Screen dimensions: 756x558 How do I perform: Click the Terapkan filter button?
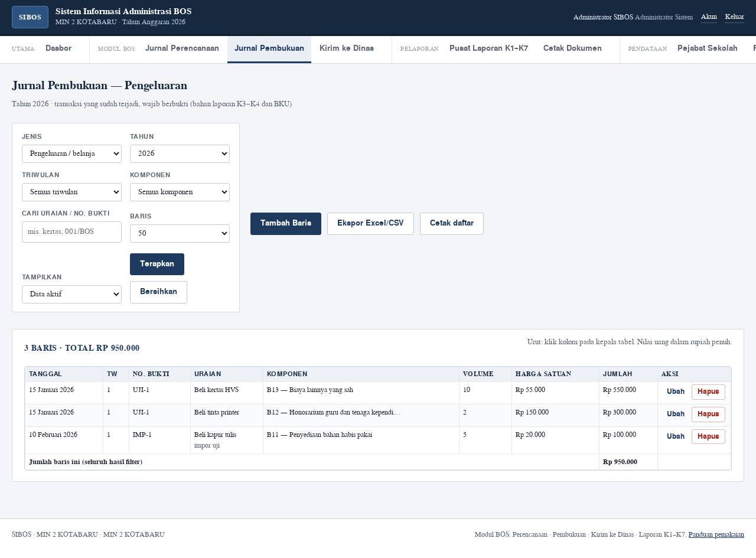[157, 264]
